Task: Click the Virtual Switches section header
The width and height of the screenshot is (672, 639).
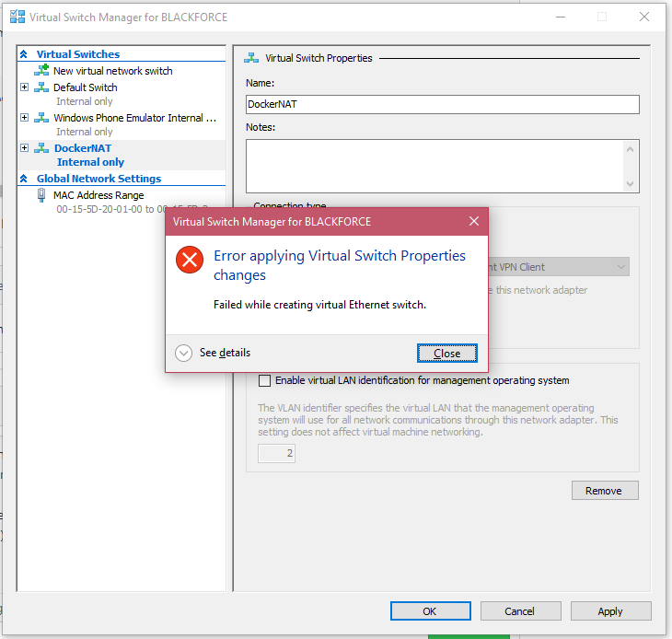Action: (x=78, y=54)
